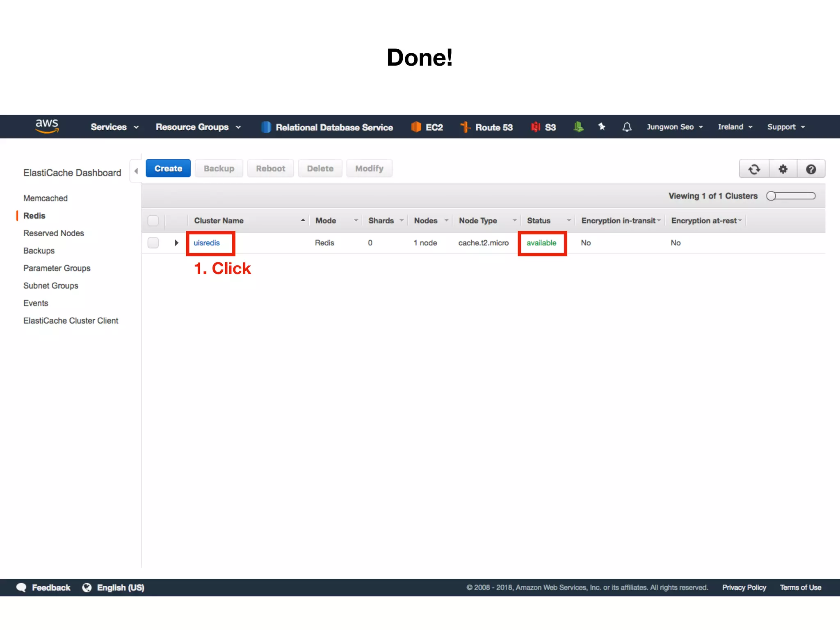
Task: Open the notifications bell icon
Action: (627, 127)
